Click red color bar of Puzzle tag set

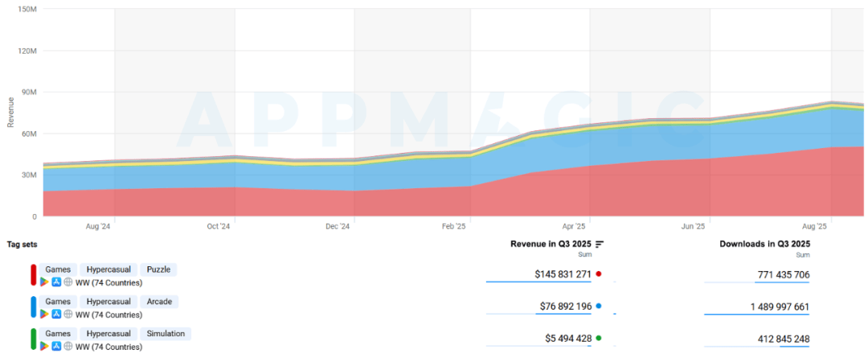[x=33, y=275]
